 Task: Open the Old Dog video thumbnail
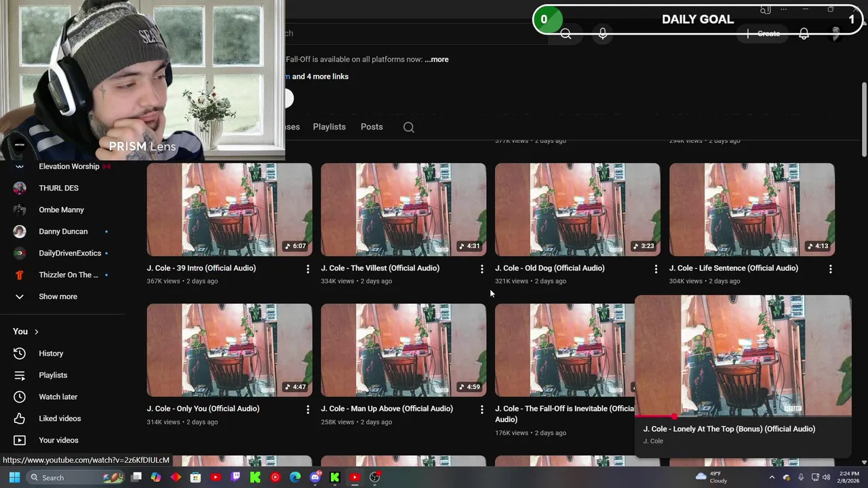[577, 209]
